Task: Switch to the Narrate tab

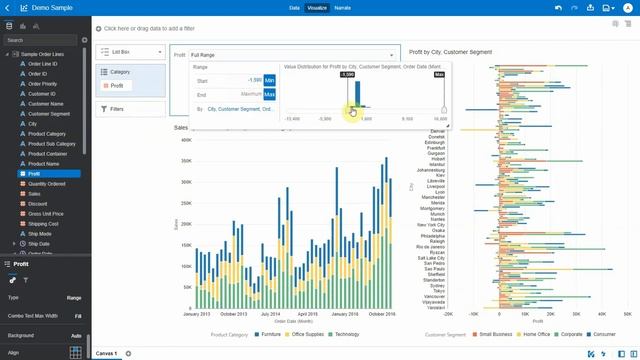Action: 342,8
